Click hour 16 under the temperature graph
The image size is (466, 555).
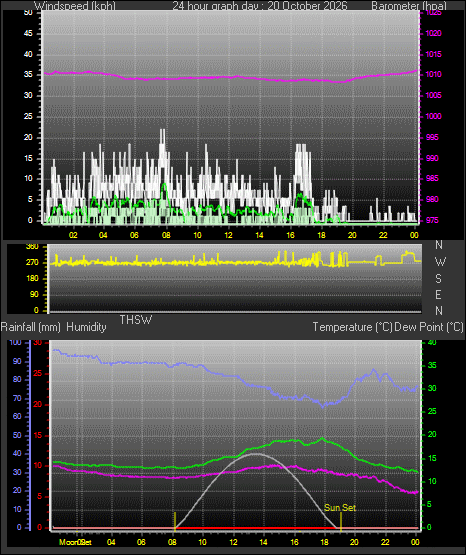294,542
